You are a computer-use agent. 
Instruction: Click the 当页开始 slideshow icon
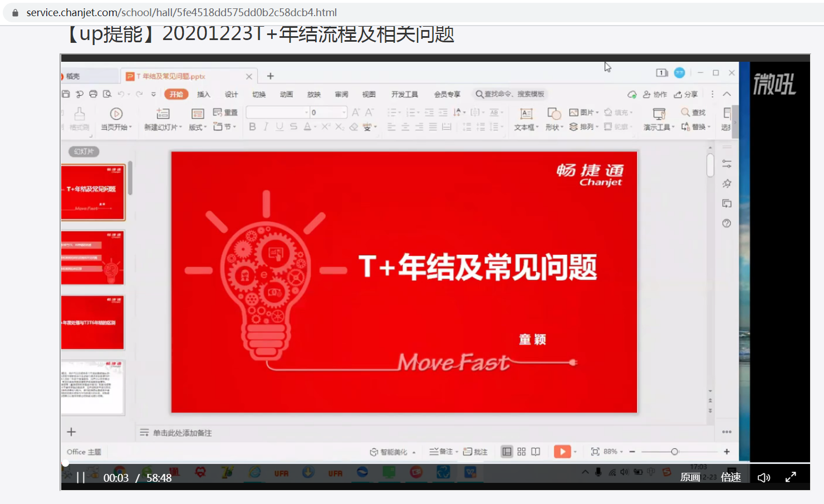pyautogui.click(x=116, y=114)
